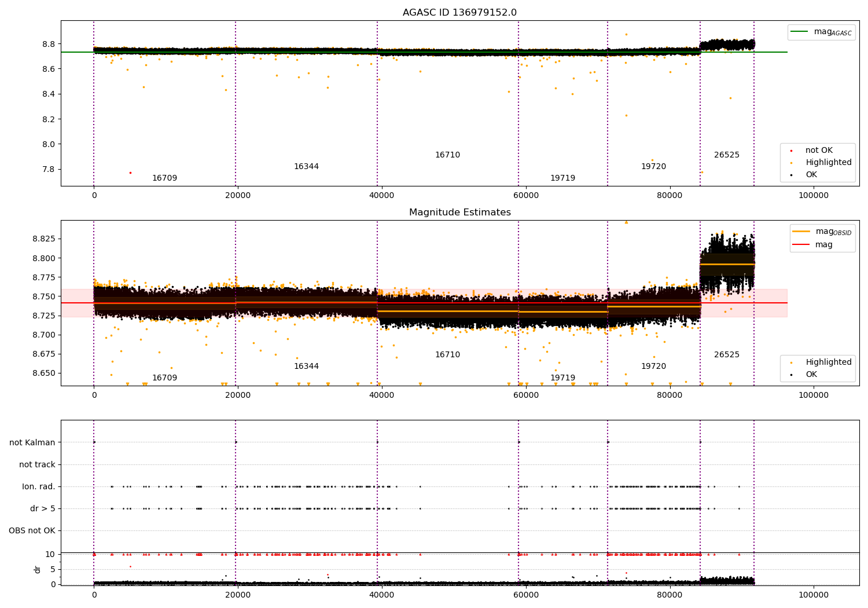Click the red 'not OK' data point in the top plot
Screen dimensions: 868x608
tap(130, 173)
